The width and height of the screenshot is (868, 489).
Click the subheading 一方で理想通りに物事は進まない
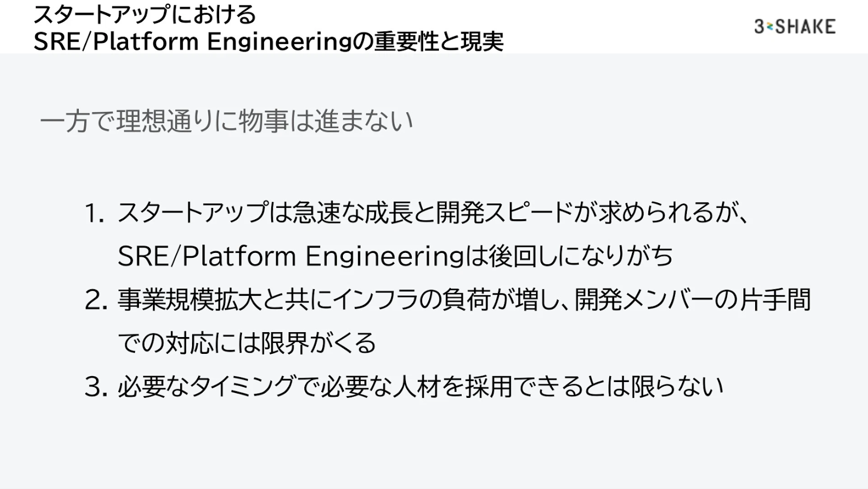tap(226, 121)
